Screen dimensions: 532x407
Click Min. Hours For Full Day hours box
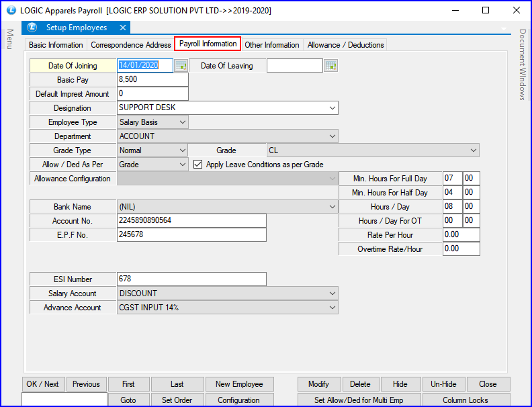tap(452, 179)
